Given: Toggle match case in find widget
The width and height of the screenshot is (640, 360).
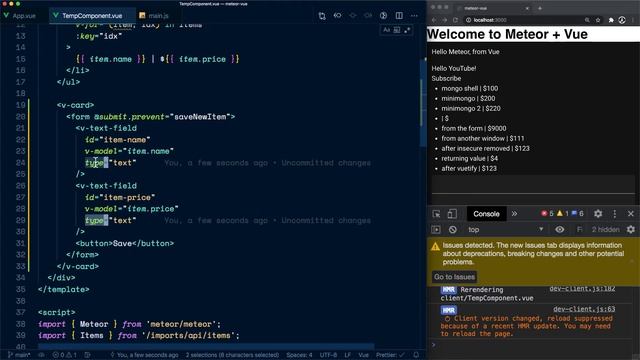Looking at the screenshot, I should (x=387, y=30).
